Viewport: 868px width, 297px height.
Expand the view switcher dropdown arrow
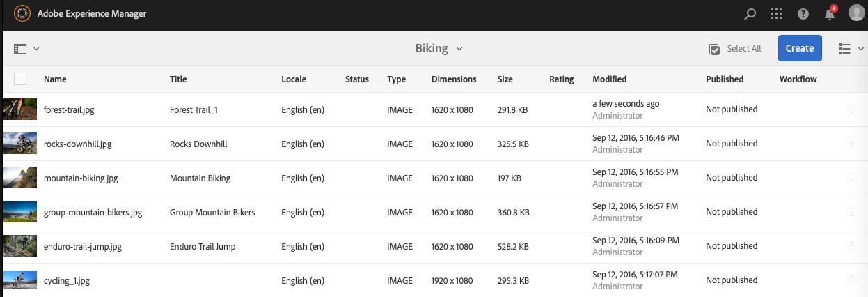tap(860, 49)
